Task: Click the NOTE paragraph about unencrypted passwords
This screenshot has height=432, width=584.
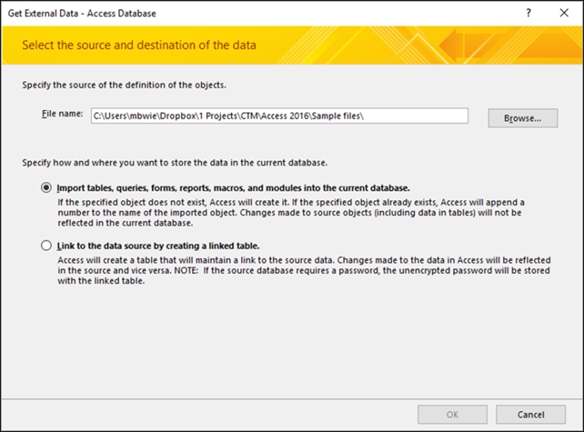Action: [x=304, y=270]
